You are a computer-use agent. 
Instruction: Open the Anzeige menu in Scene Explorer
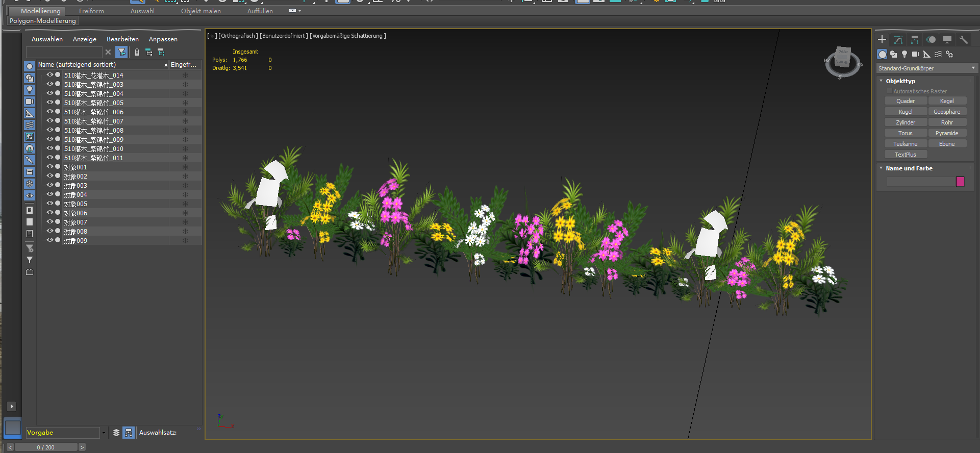click(85, 39)
